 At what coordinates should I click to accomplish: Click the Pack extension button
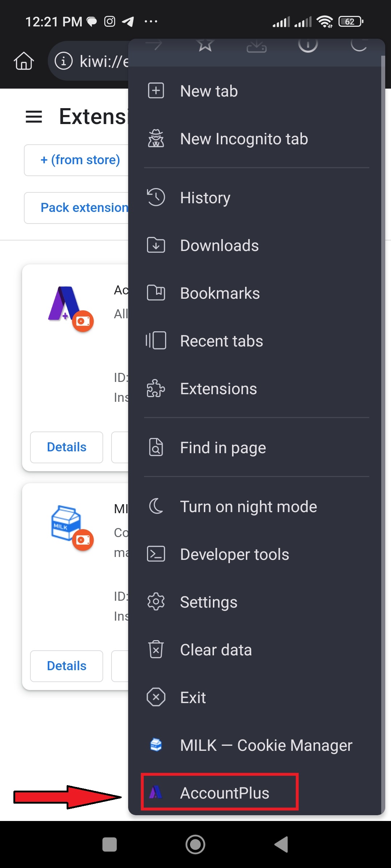[x=76, y=208]
